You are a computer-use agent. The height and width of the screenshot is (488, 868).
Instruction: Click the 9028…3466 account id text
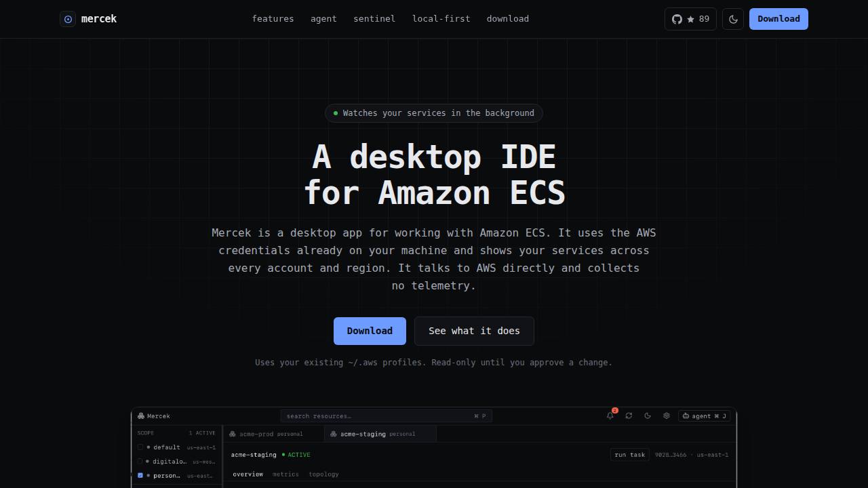coord(671,455)
